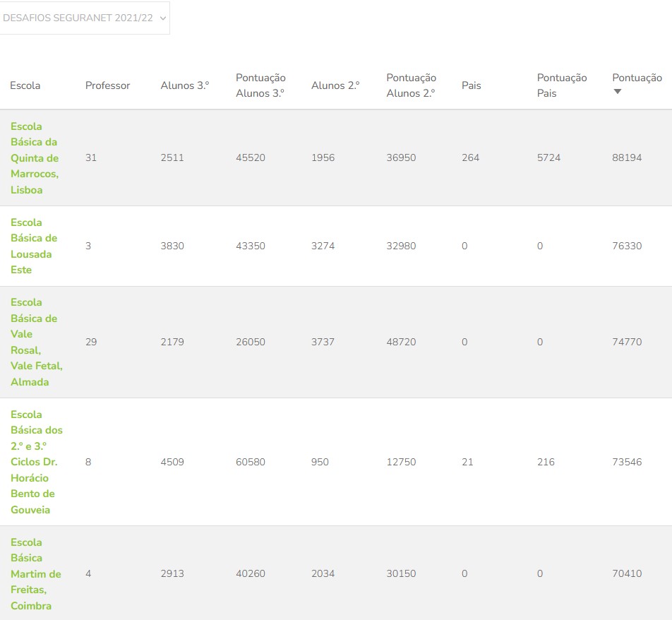The width and height of the screenshot is (672, 620).
Task: Open Escola Básica de Lousada Este link
Action: [34, 246]
